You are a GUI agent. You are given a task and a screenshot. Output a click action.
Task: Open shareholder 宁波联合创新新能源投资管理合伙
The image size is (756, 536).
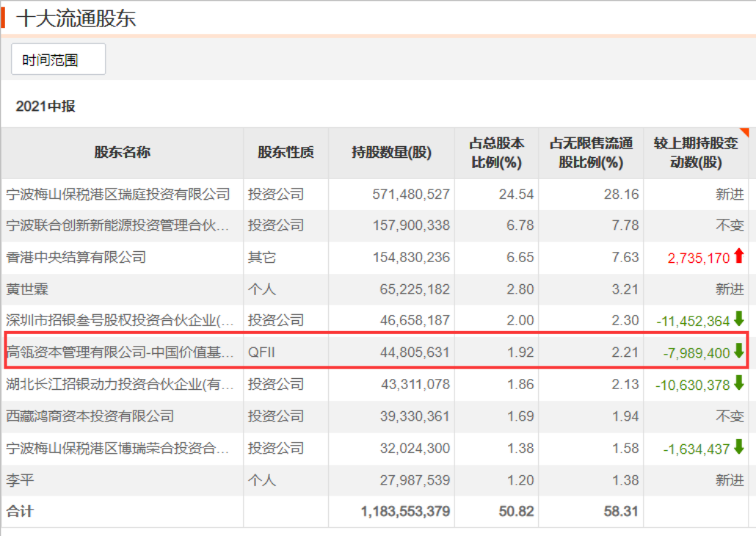(x=117, y=225)
